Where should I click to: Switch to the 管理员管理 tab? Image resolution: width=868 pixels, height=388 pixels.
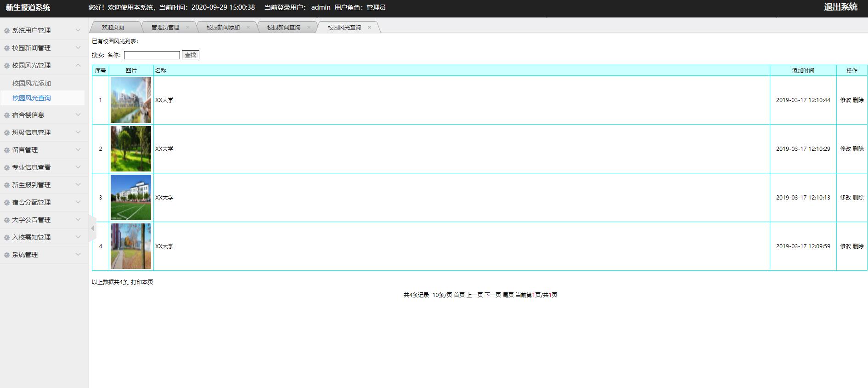point(165,28)
